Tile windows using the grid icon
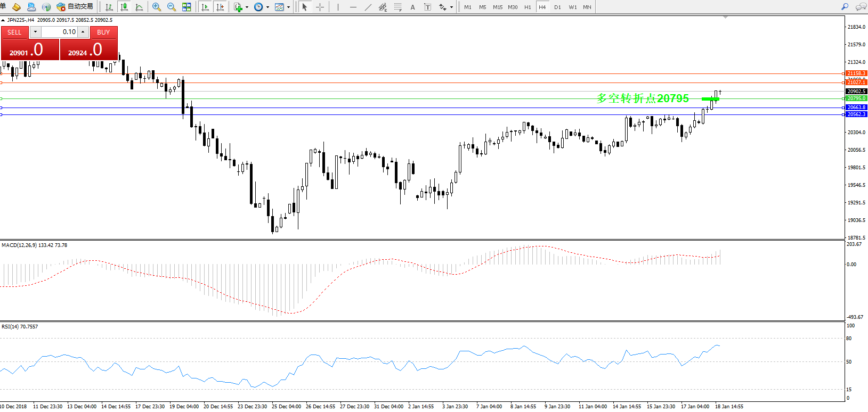868x412 pixels. [186, 7]
